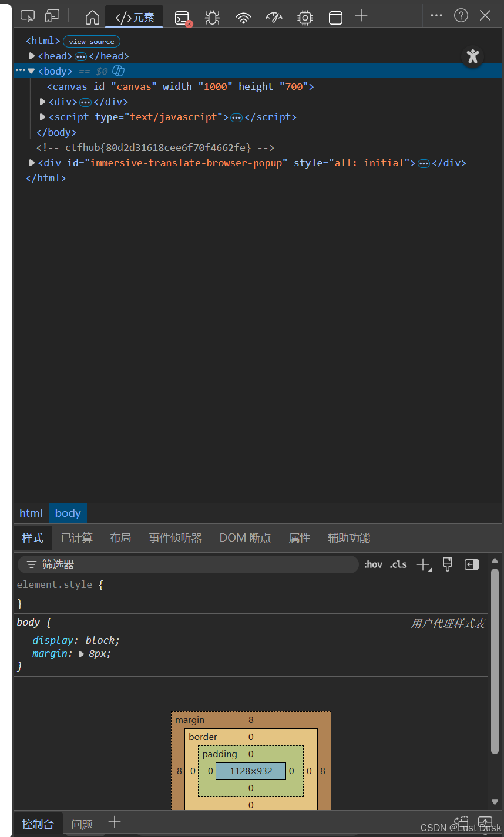
Task: Toggle .cls element classes panel
Action: 398,564
